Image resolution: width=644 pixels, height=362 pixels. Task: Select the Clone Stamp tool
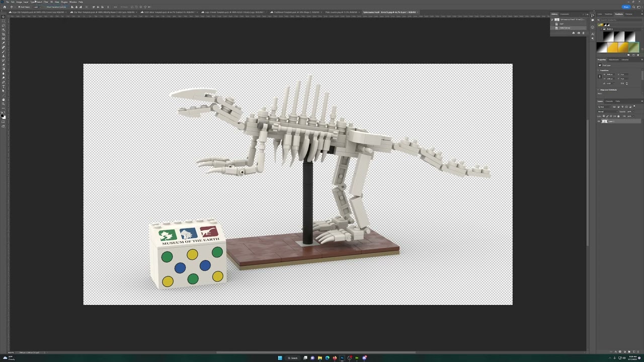click(3, 56)
